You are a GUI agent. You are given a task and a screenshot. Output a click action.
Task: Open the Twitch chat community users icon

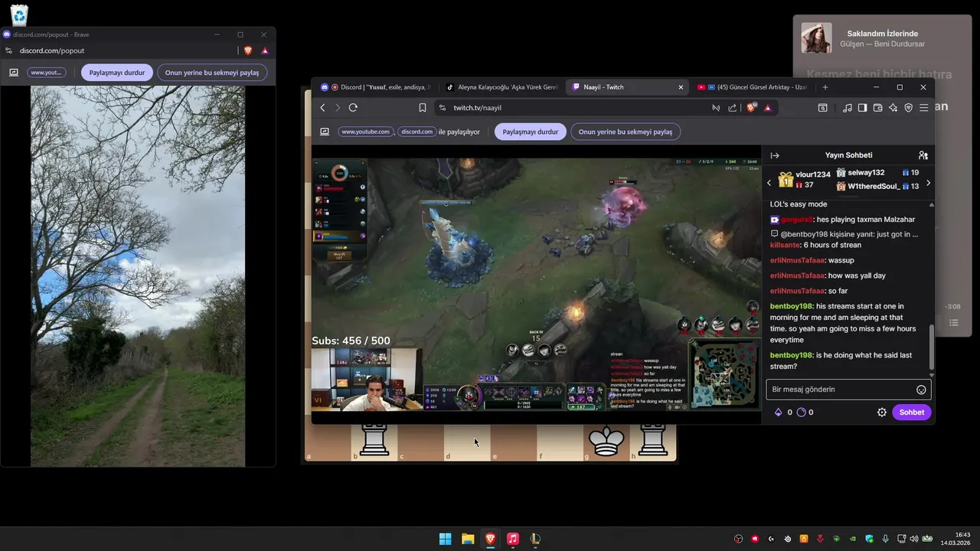pos(923,155)
